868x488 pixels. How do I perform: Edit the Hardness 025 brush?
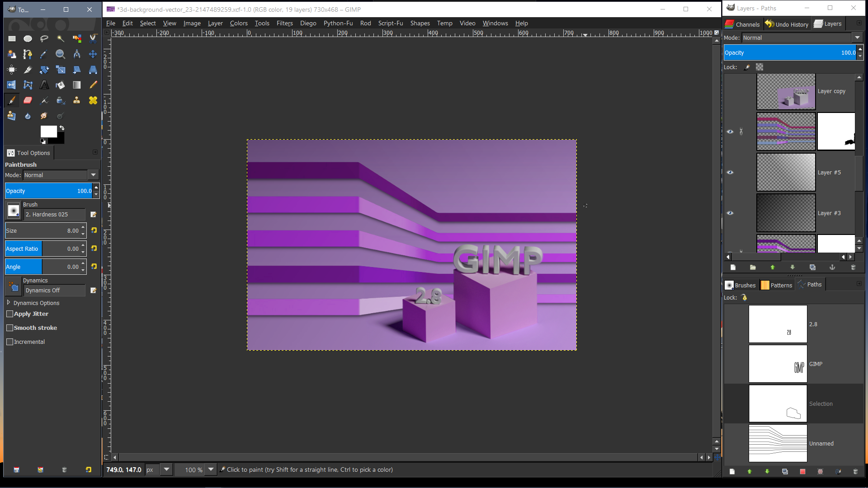tap(93, 215)
